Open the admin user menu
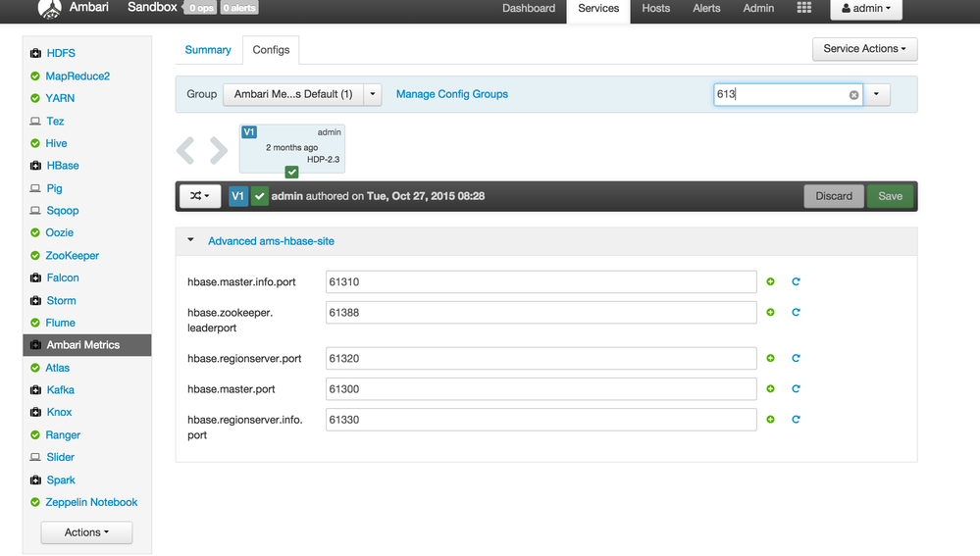 (865, 8)
